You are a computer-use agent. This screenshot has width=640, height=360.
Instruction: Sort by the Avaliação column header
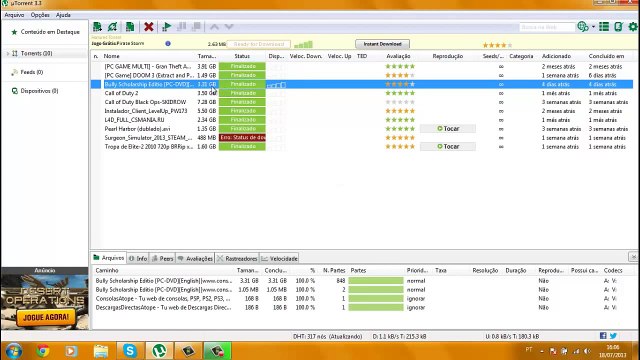[398, 56]
